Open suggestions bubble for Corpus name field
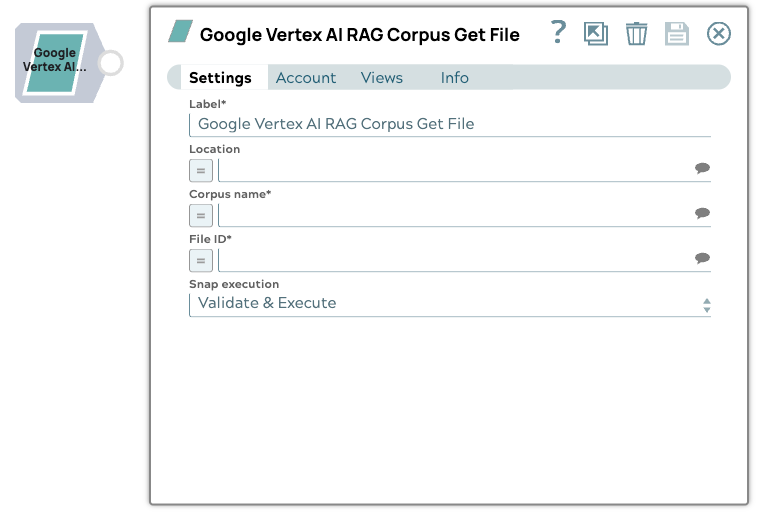Screen dimensions: 765x514 tap(702, 214)
